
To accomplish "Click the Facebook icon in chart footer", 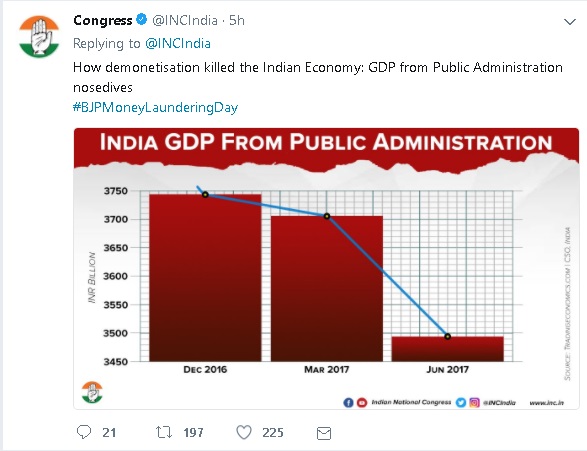I will 348,403.
